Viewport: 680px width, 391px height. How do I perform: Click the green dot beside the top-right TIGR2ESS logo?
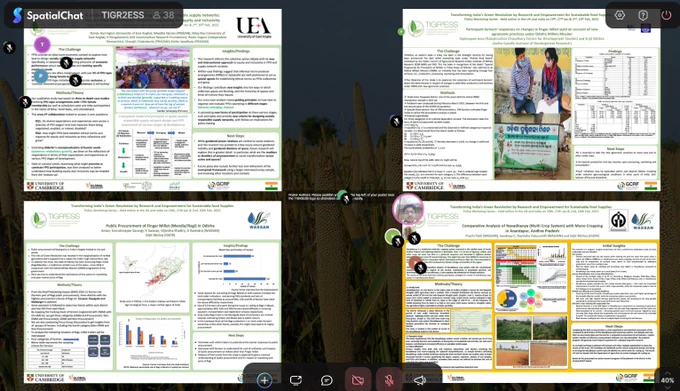[x=401, y=31]
